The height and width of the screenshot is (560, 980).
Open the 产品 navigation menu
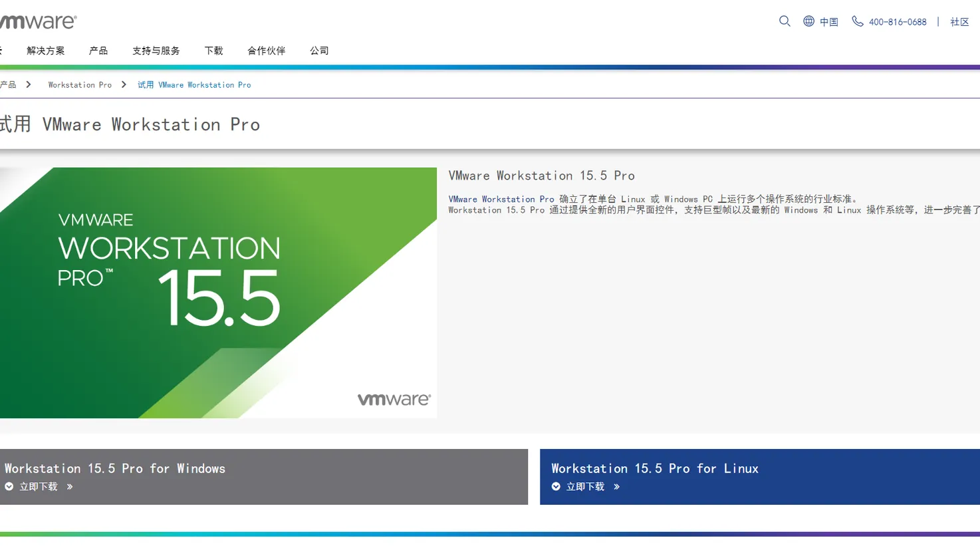[98, 51]
